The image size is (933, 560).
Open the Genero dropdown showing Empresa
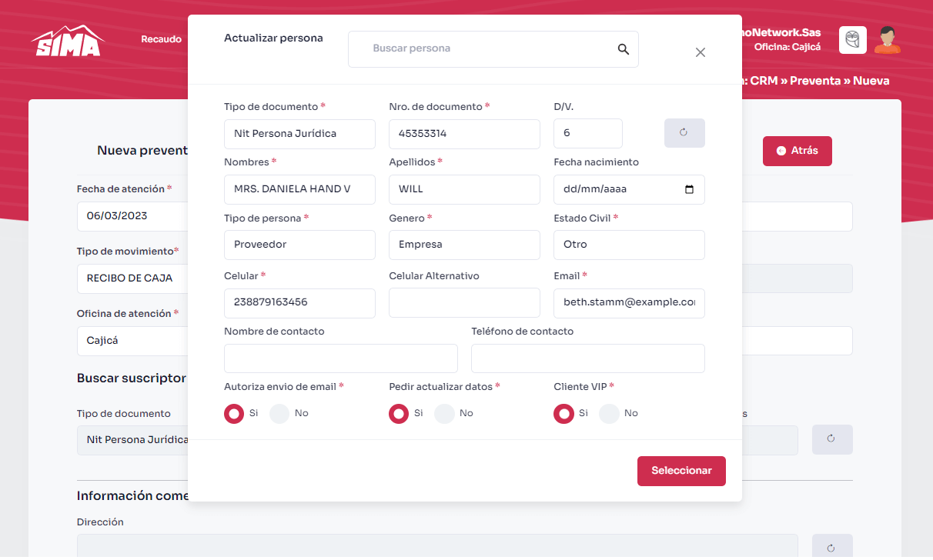(x=464, y=245)
